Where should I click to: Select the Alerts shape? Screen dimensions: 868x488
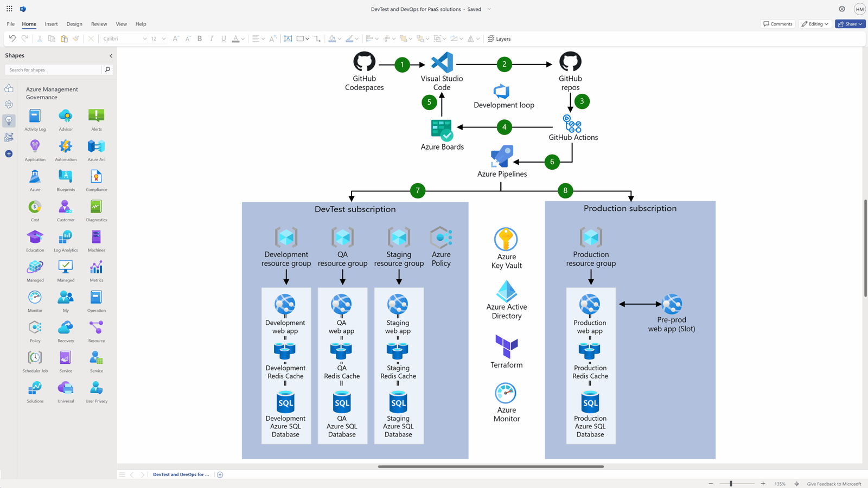pyautogui.click(x=96, y=115)
